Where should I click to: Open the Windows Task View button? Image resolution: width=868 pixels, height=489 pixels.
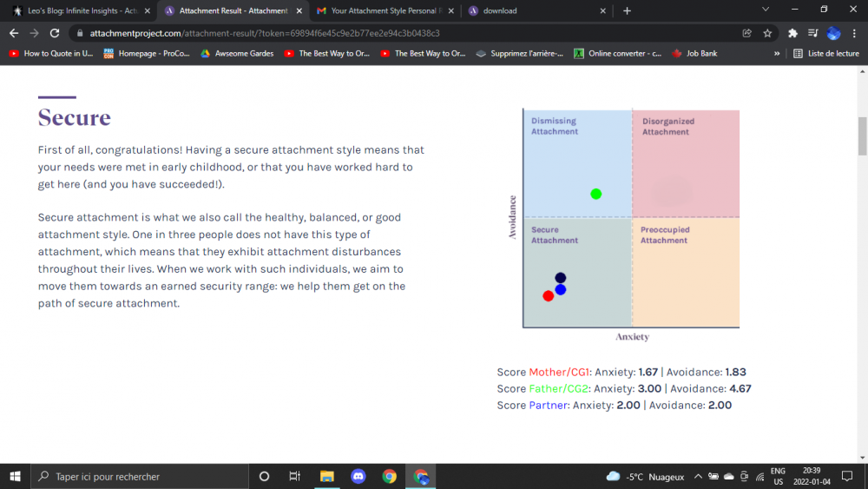(x=295, y=476)
